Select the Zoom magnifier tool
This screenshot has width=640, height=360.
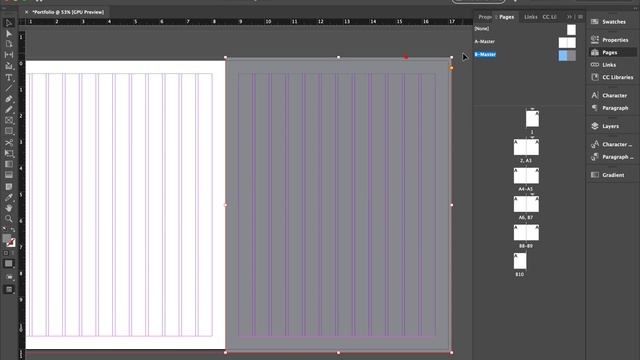tap(9, 219)
